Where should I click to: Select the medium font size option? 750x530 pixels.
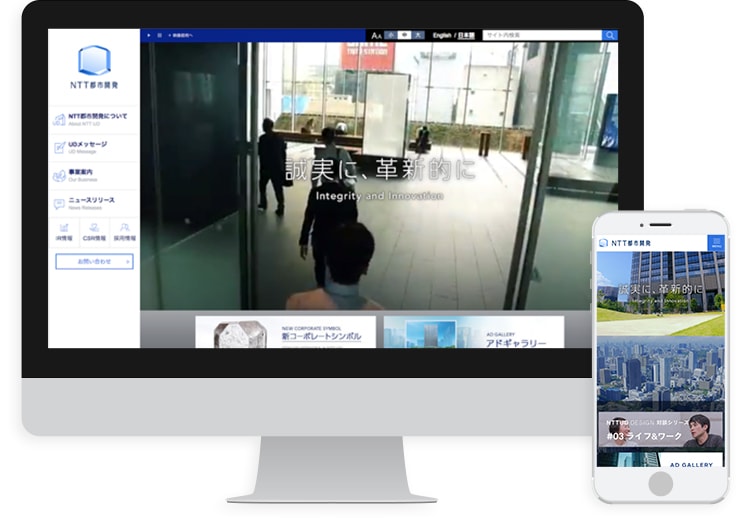pos(403,35)
